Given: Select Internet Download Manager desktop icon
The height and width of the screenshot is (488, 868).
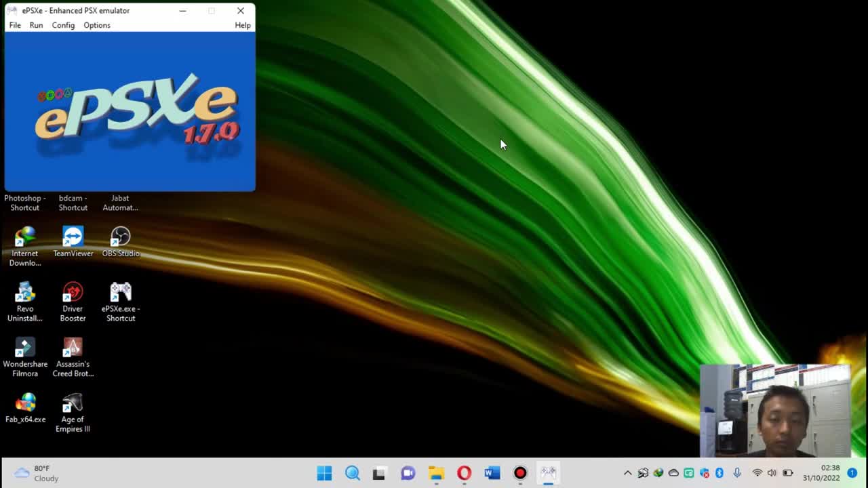Looking at the screenshot, I should click(x=25, y=247).
